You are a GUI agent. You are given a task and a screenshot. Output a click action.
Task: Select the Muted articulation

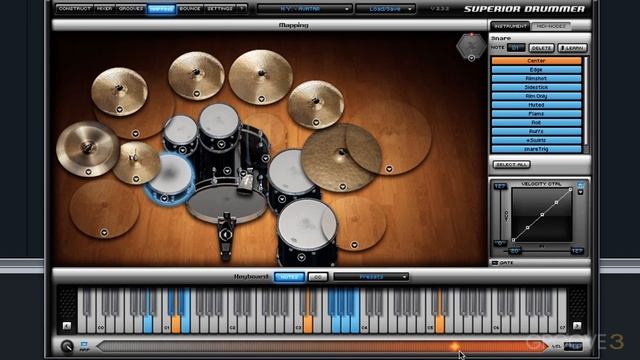click(536, 105)
